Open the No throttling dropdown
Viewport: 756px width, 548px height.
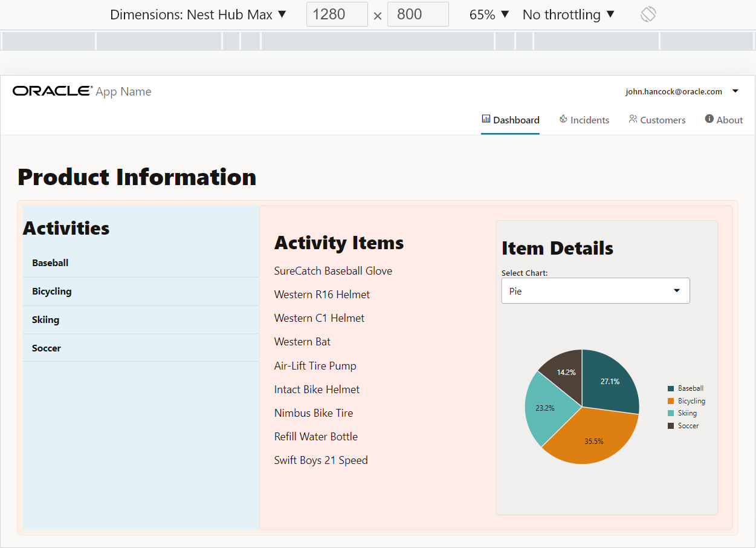click(x=569, y=15)
